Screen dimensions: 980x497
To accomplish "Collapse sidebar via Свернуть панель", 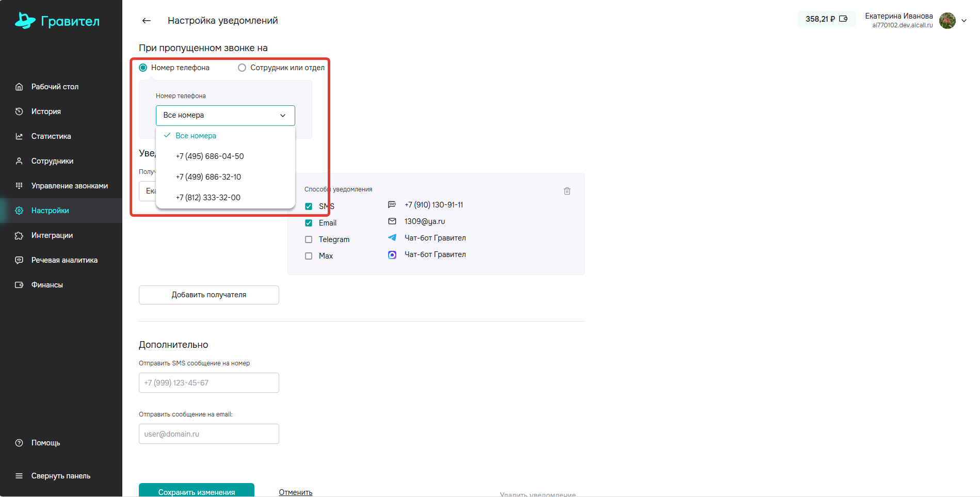I will point(60,476).
